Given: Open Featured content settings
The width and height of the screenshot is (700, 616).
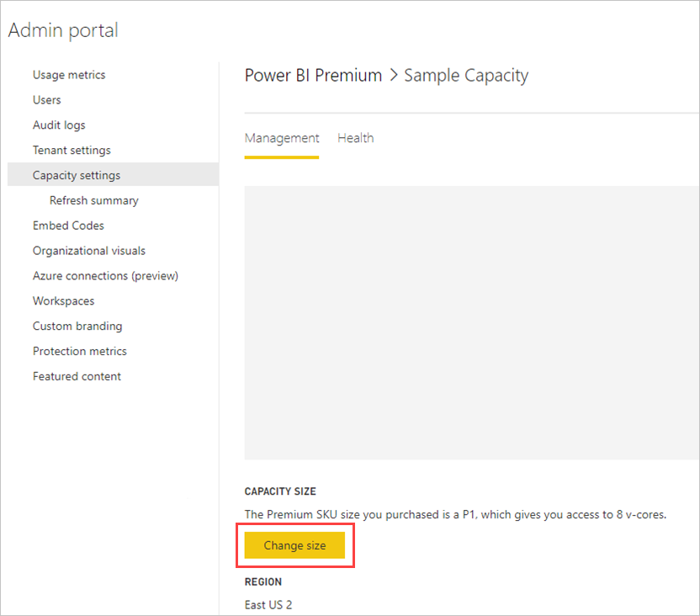Looking at the screenshot, I should pyautogui.click(x=77, y=376).
